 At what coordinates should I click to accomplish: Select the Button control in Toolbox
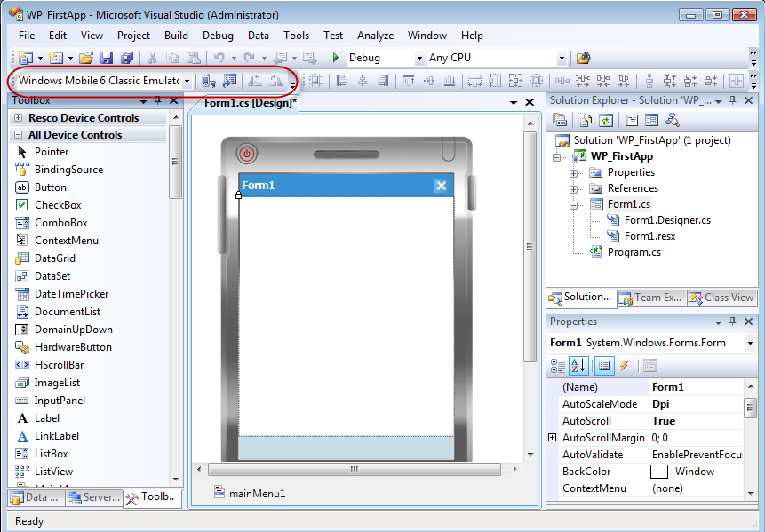point(51,187)
